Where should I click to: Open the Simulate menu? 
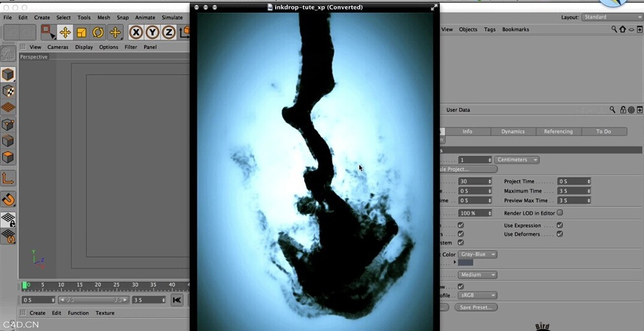172,18
